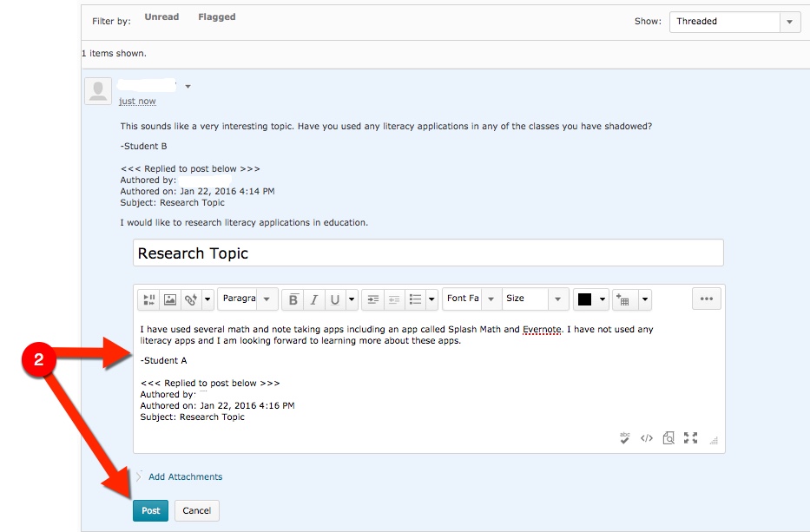Open the Paragraph format dropdown

[247, 299]
